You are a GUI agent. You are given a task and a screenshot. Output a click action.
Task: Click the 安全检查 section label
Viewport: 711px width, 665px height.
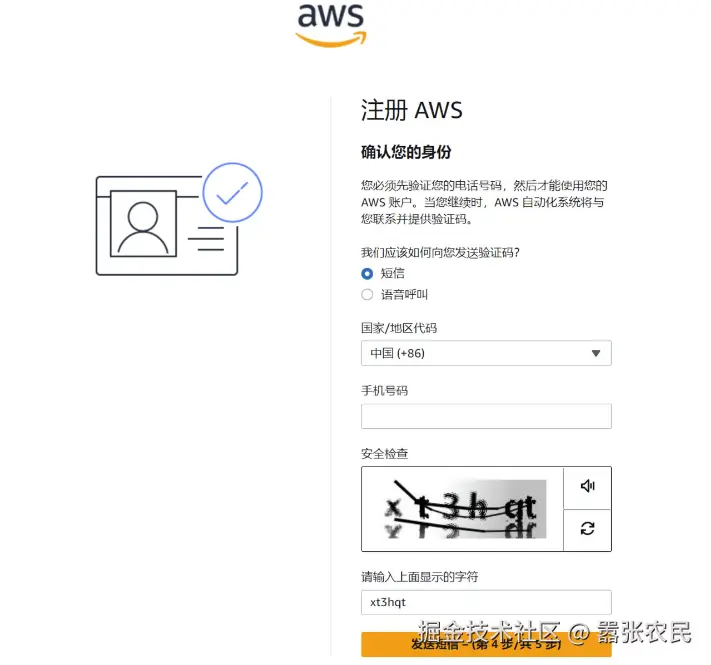click(385, 454)
